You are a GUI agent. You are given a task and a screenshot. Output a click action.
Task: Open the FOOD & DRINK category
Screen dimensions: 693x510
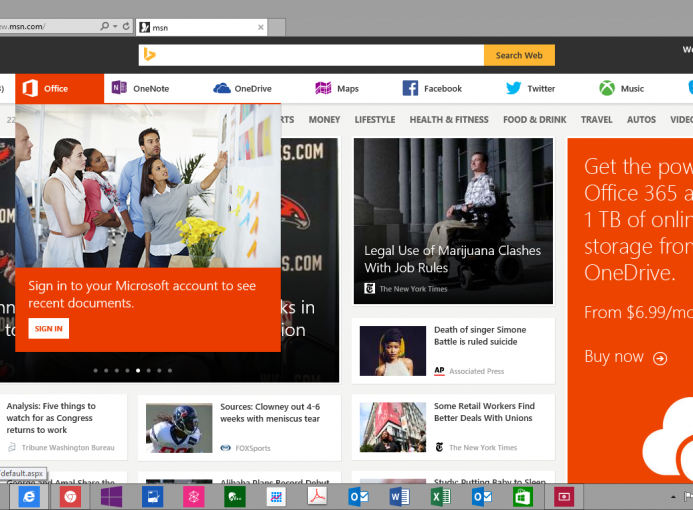535,120
